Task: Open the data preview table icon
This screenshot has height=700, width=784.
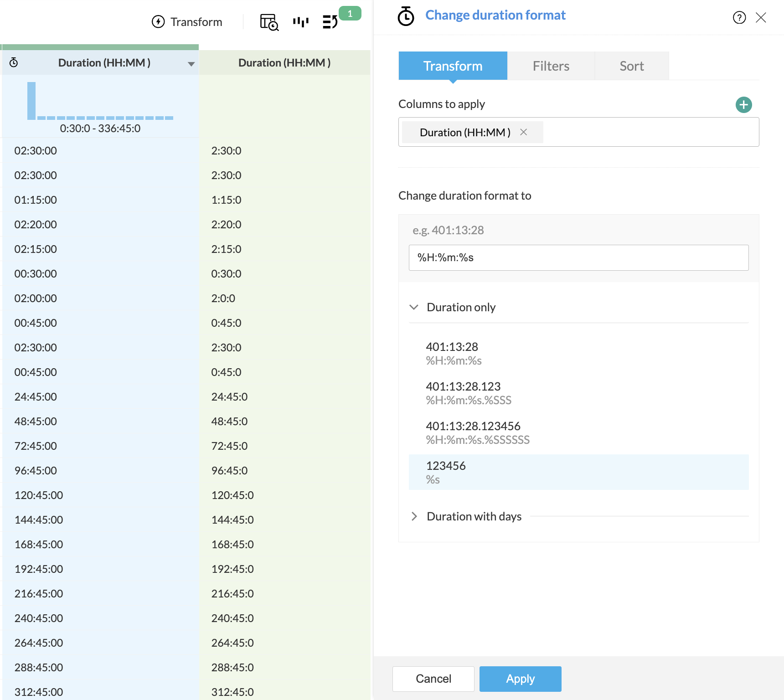Action: (x=269, y=22)
